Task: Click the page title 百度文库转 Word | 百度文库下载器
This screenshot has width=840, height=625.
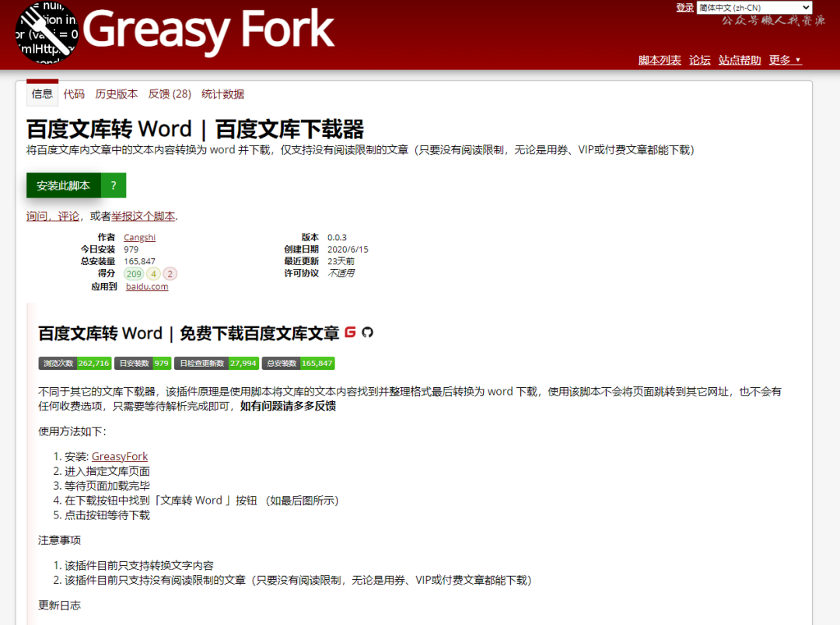Action: [x=195, y=129]
